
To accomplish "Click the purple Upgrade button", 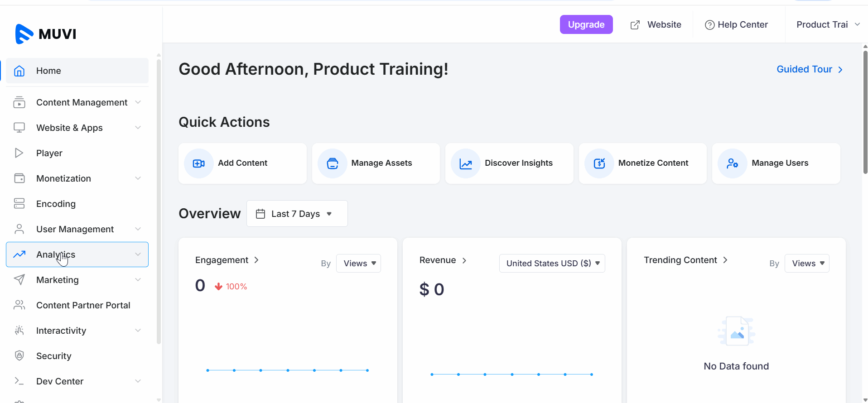I will coord(586,24).
